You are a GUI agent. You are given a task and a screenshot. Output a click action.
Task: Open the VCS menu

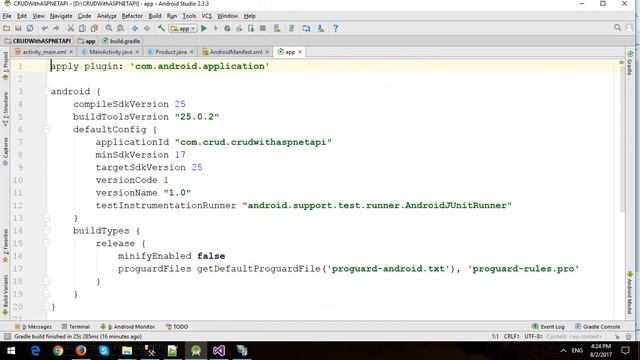click(207, 16)
